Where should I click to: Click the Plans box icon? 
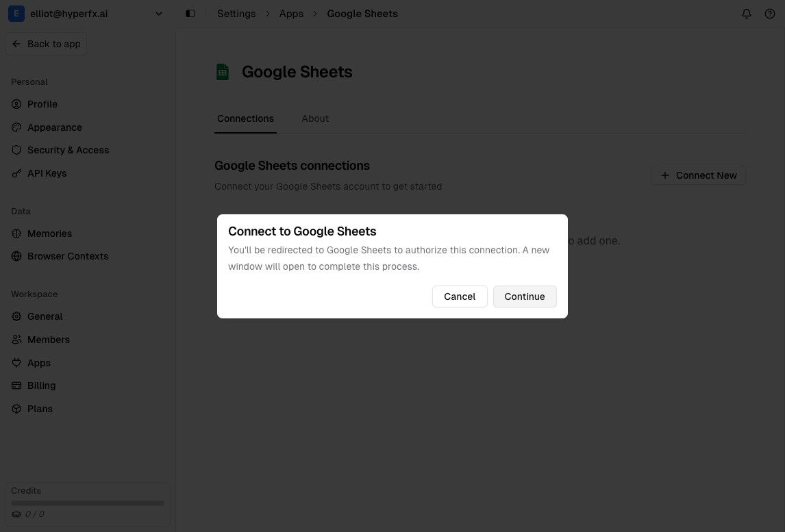[x=16, y=409]
